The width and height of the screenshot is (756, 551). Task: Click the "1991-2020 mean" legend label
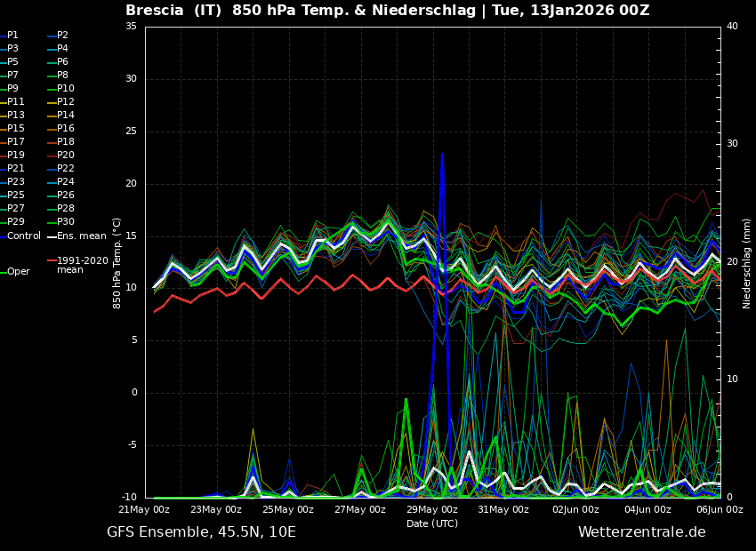(83, 265)
